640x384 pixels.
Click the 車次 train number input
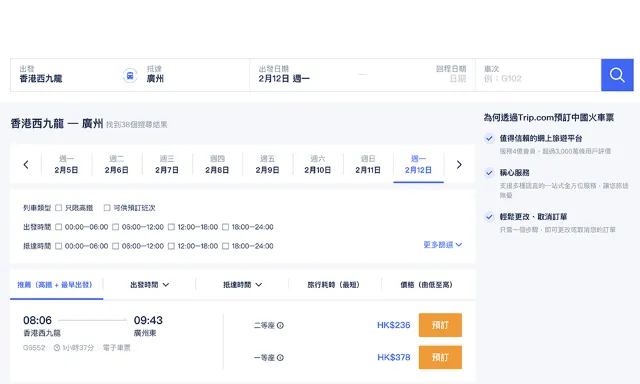(538, 75)
